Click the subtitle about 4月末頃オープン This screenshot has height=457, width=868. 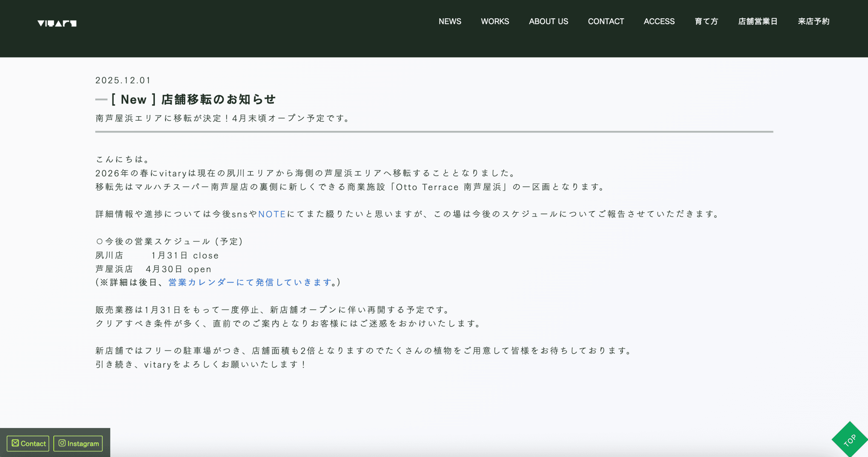click(222, 118)
